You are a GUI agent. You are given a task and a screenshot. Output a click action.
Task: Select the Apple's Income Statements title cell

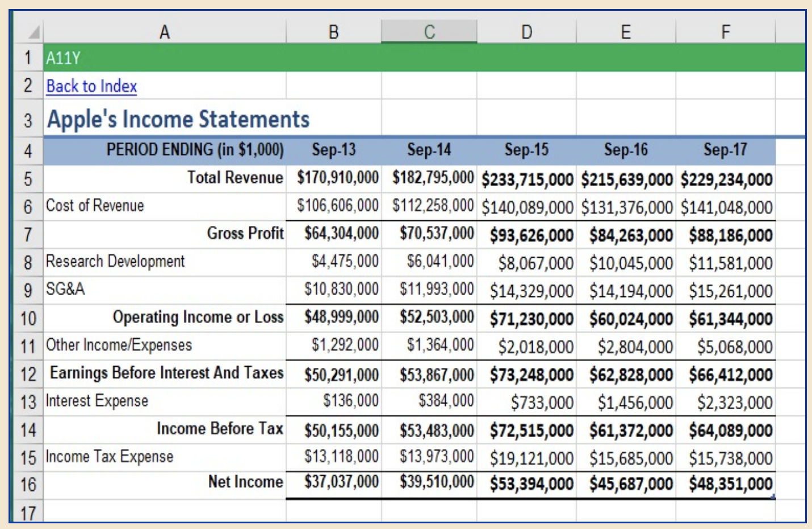[x=178, y=119]
